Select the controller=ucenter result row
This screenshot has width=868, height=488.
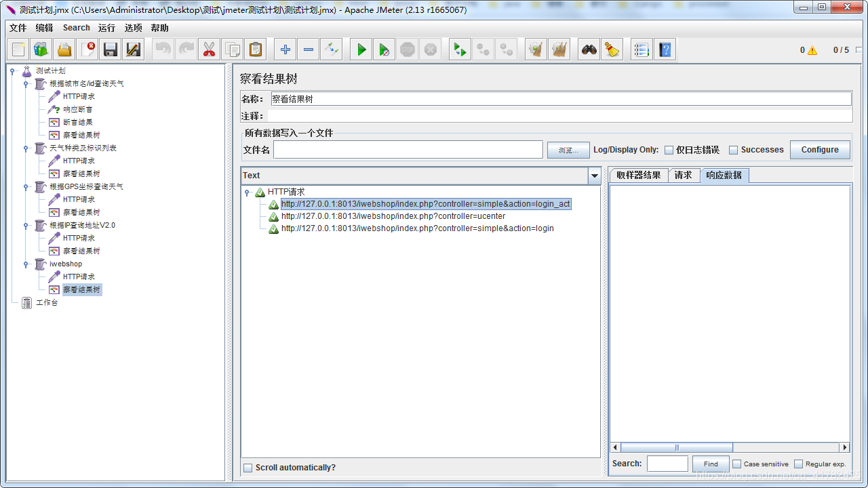(393, 216)
